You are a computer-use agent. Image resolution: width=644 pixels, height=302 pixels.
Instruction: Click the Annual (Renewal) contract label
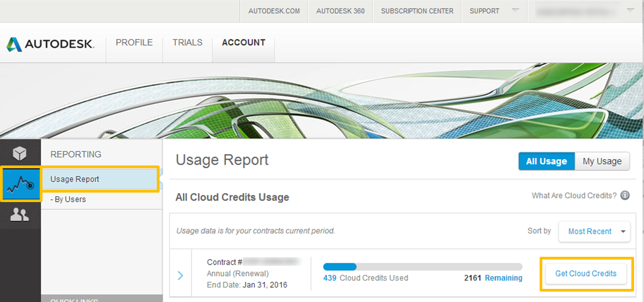pos(238,274)
